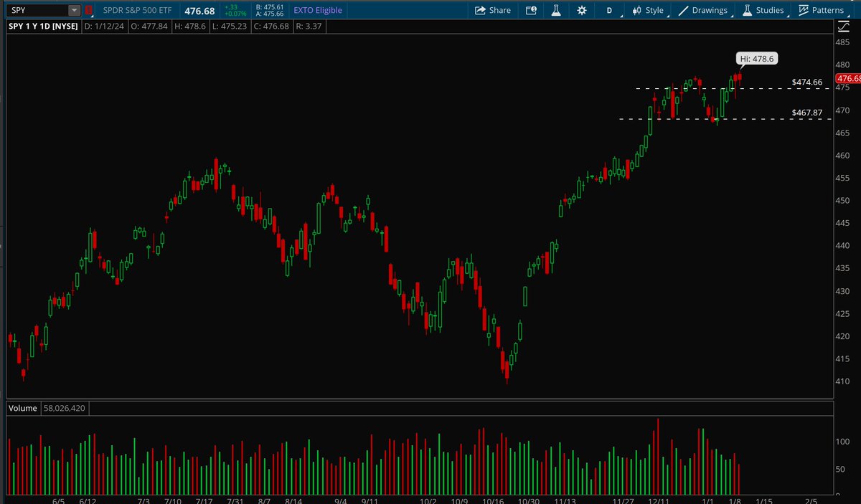Click the 7/17 date on time axis
Image resolution: width=861 pixels, height=504 pixels.
coord(204,500)
